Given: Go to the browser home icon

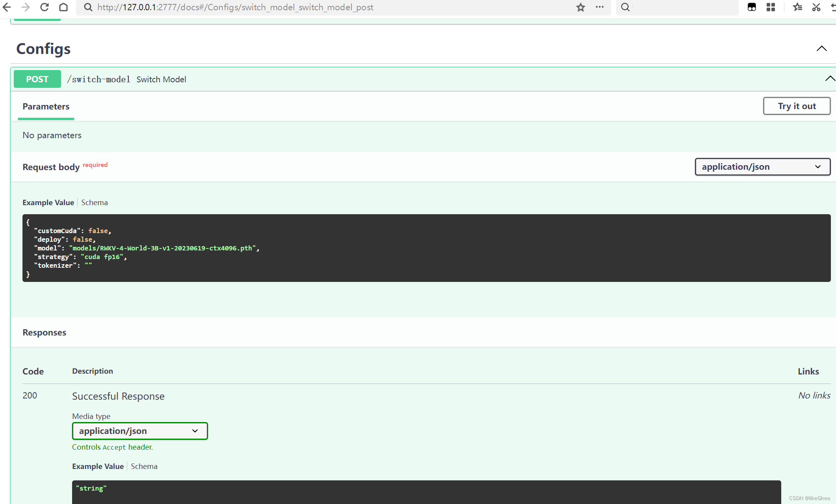Looking at the screenshot, I should coord(63,7).
